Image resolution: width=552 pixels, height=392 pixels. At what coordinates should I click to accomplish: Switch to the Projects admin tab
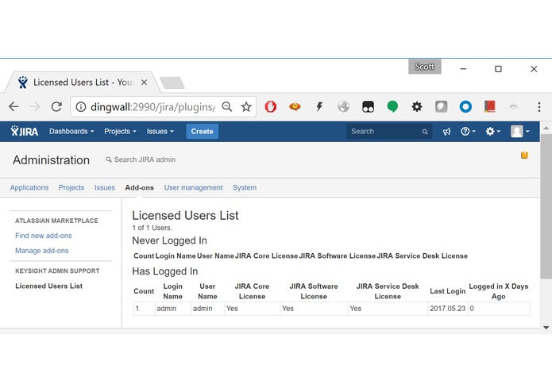click(71, 187)
